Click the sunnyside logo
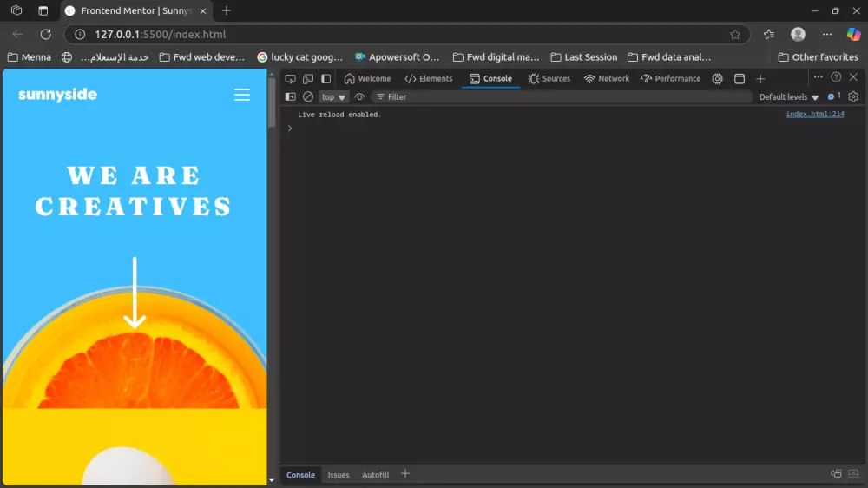This screenshot has width=868, height=488. pyautogui.click(x=57, y=95)
